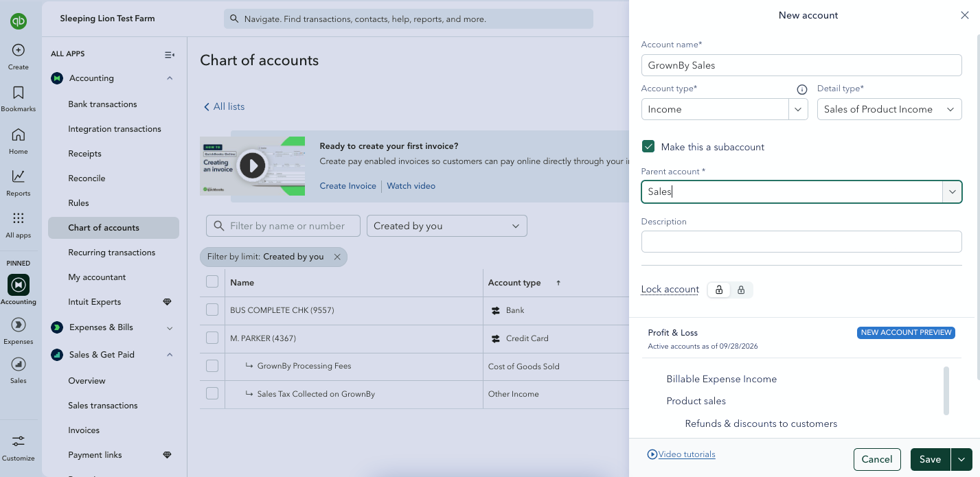Image resolution: width=980 pixels, height=477 pixels.
Task: Click the Profit & Loss preview scrollbar
Action: click(x=946, y=391)
